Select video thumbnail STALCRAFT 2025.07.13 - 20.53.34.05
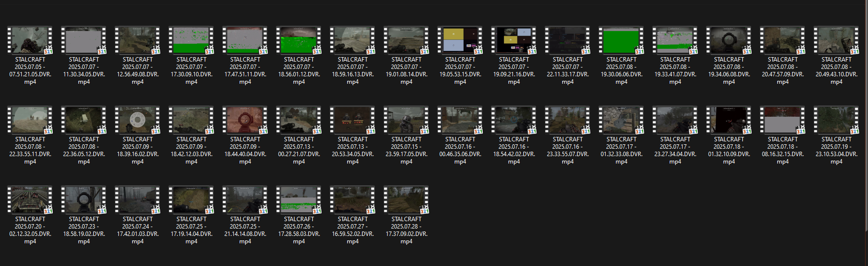 (x=353, y=120)
